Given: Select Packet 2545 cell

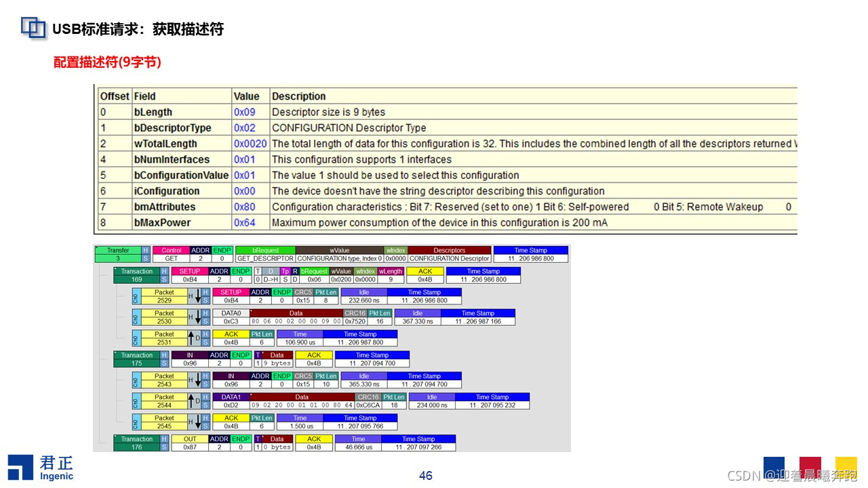Looking at the screenshot, I should point(164,422).
